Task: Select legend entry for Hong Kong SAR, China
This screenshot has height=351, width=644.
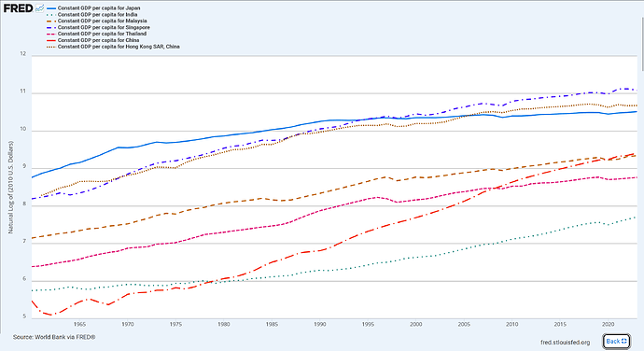Action: (x=119, y=47)
